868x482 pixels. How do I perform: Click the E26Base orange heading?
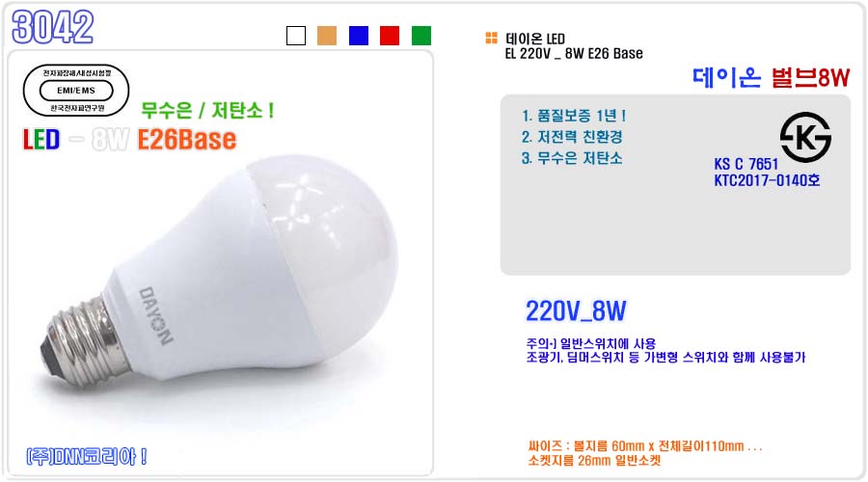(187, 139)
